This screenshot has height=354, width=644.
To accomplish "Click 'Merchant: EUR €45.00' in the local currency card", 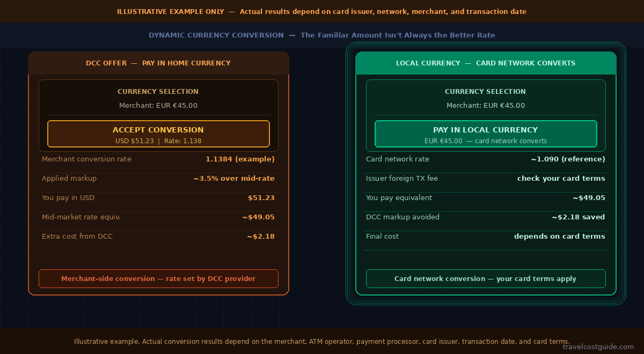I will [486, 106].
